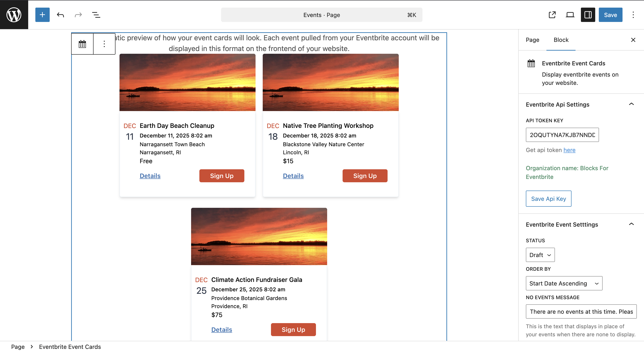Click the Earth Day Beach Cleanup image
The image size is (644, 352).
click(x=187, y=82)
